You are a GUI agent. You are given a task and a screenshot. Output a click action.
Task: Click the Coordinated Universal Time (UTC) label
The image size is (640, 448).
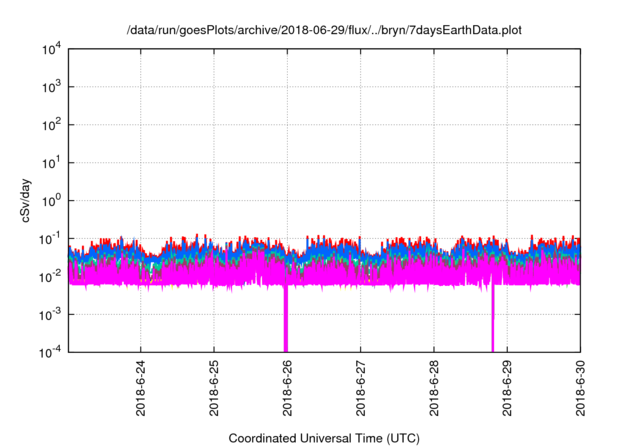click(324, 438)
